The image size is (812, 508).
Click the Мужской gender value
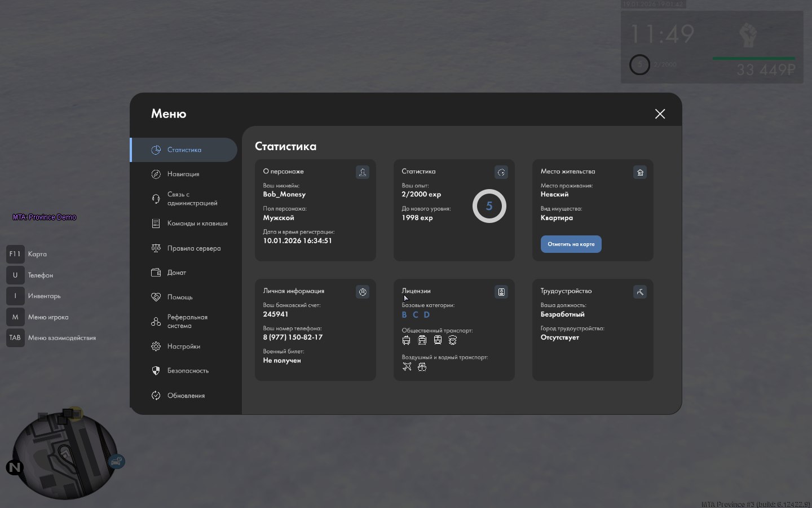[x=279, y=218]
